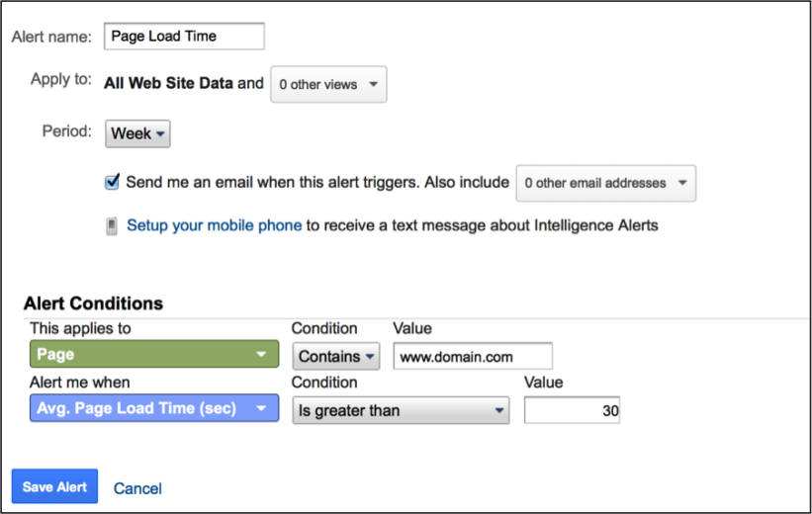Click arrow beside 0 other email addresses
This screenshot has height=514, width=812.
tap(682, 183)
